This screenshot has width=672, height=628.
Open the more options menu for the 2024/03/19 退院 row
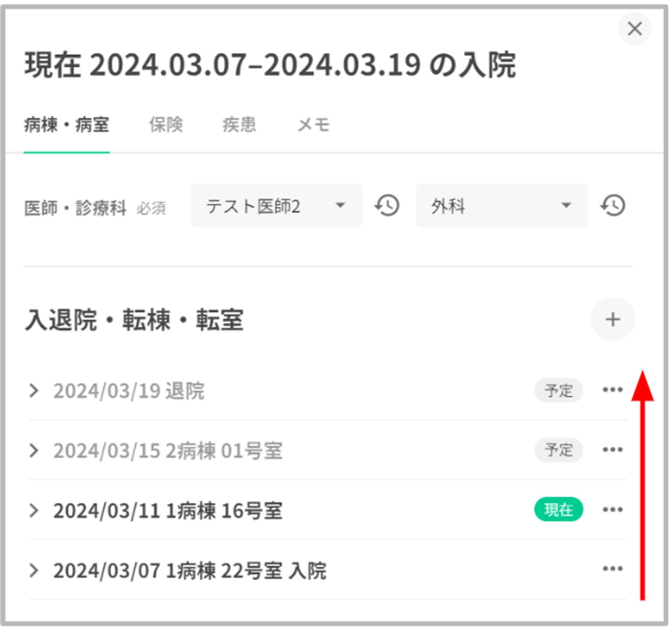(613, 390)
